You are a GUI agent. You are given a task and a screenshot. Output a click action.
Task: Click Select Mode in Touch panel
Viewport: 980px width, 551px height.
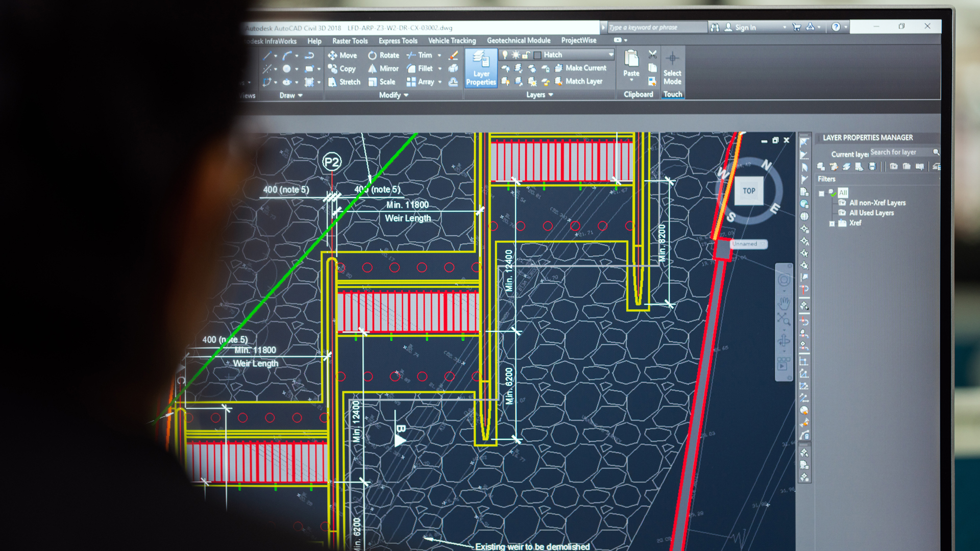click(672, 68)
